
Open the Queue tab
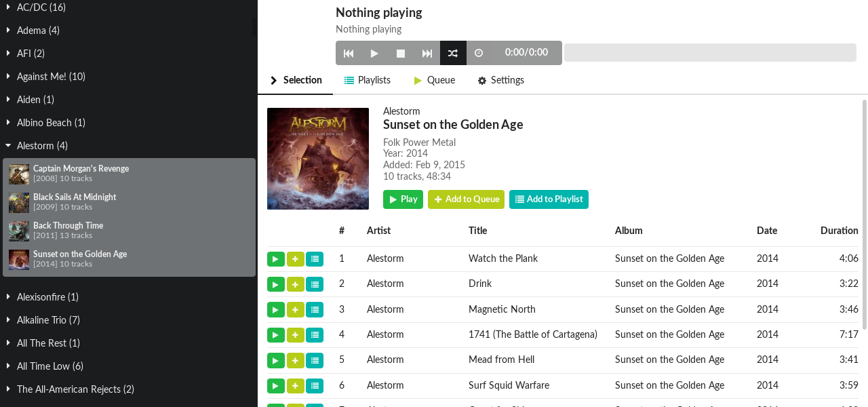point(434,80)
